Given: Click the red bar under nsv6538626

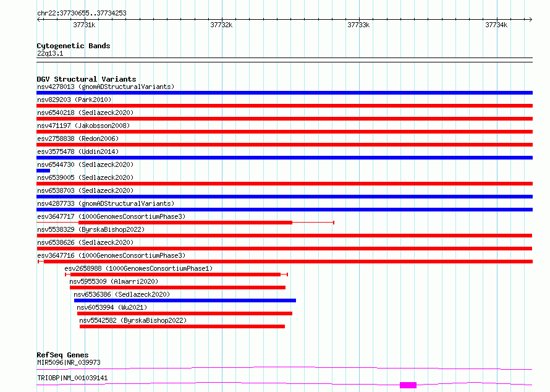Looking at the screenshot, I should coord(284,249).
